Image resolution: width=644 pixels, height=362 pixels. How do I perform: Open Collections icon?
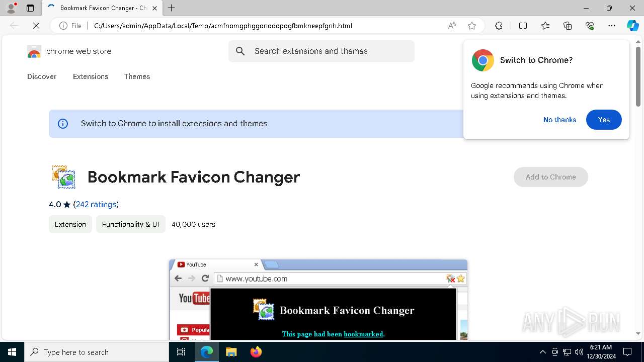point(568,26)
